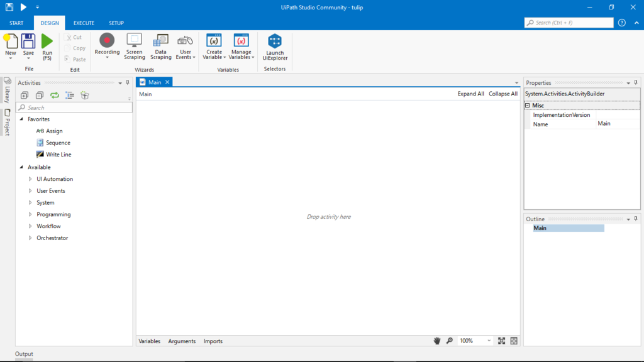Open quick access toolbar customize arrow

(37, 7)
